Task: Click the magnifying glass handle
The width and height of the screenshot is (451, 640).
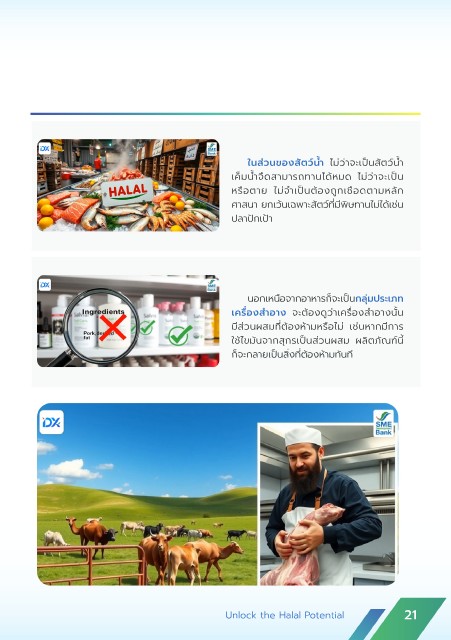Action: pyautogui.click(x=61, y=359)
